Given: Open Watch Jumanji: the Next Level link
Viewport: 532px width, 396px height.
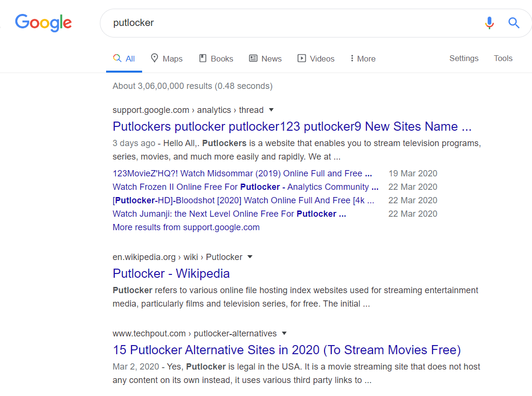Looking at the screenshot, I should (x=230, y=214).
